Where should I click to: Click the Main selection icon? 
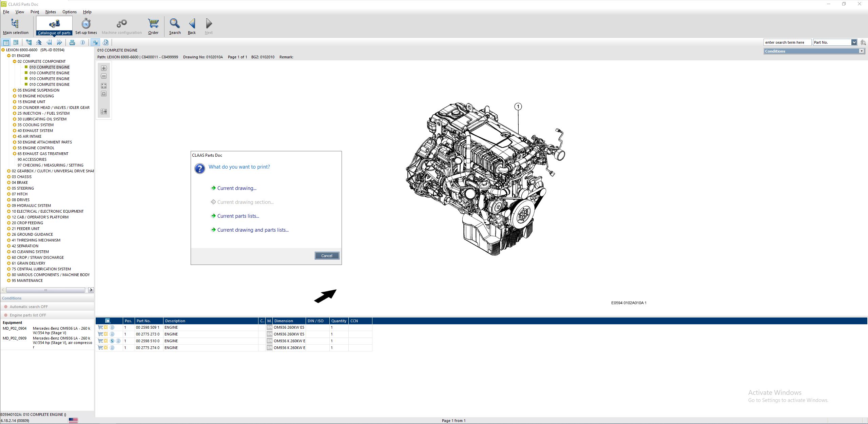coord(15,24)
